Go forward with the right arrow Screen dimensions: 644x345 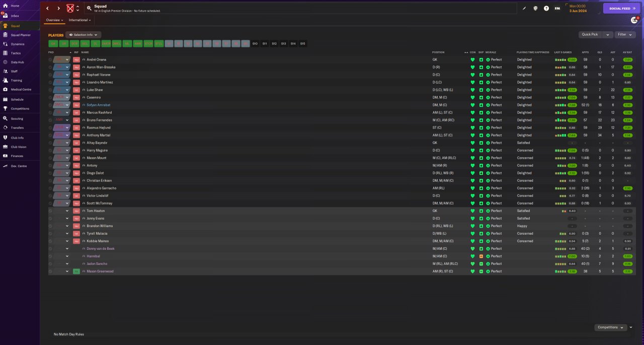[58, 8]
